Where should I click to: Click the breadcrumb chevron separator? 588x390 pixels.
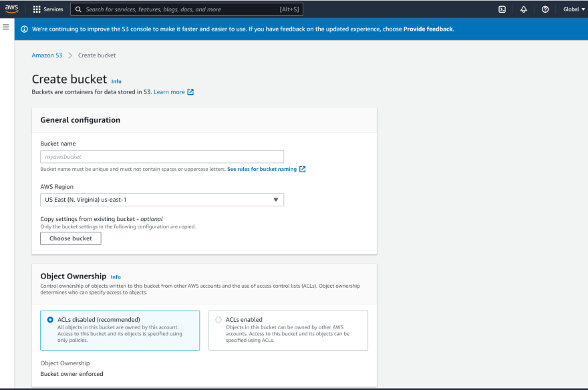70,55
